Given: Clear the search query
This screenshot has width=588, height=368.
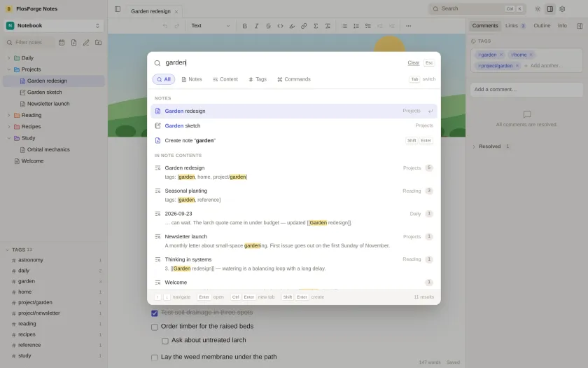Looking at the screenshot, I should (413, 62).
